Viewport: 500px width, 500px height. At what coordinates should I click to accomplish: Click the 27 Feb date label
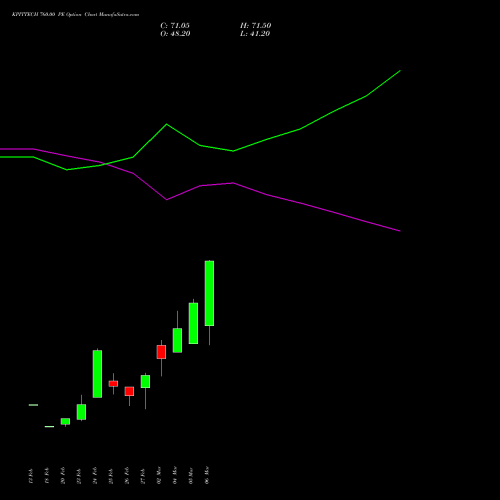(x=143, y=475)
